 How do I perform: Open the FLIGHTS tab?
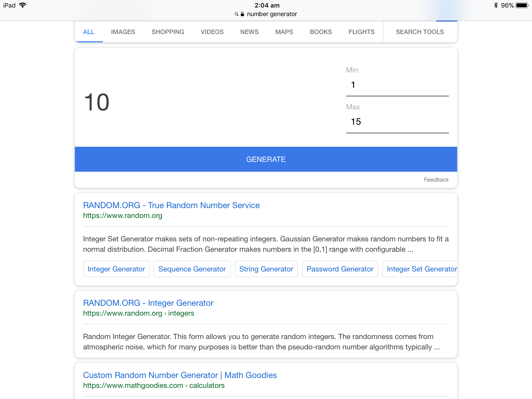[361, 32]
